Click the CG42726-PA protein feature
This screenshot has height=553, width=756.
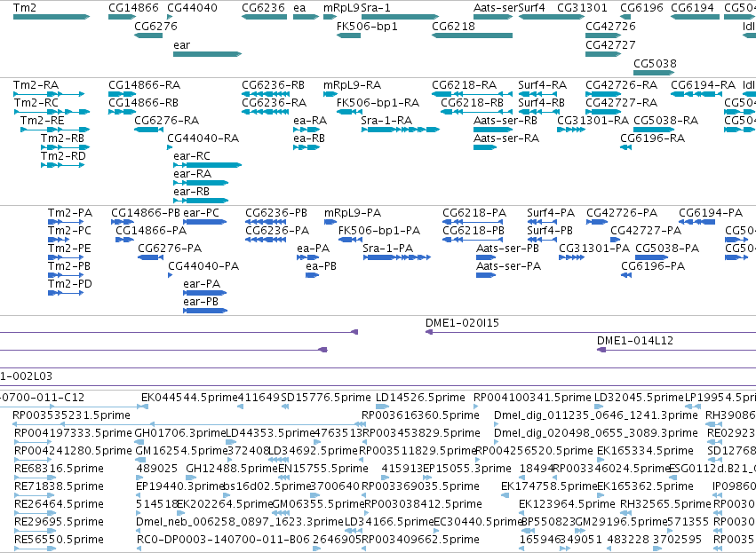597,222
